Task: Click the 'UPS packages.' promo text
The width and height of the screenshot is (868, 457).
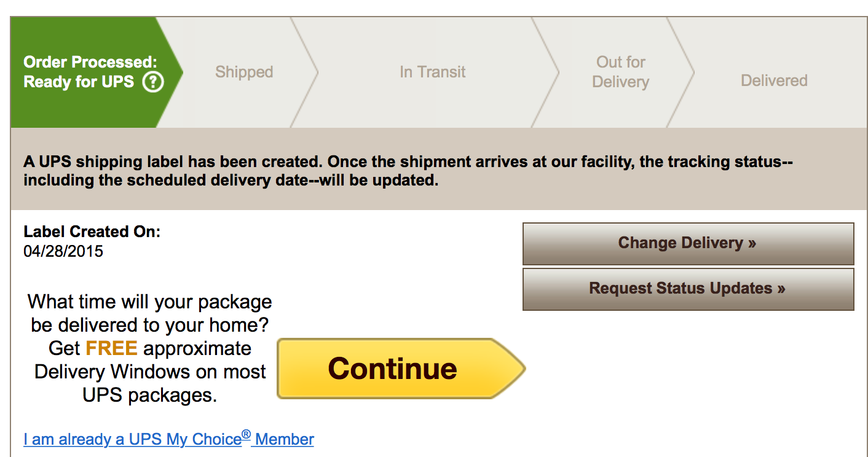Action: [150, 395]
